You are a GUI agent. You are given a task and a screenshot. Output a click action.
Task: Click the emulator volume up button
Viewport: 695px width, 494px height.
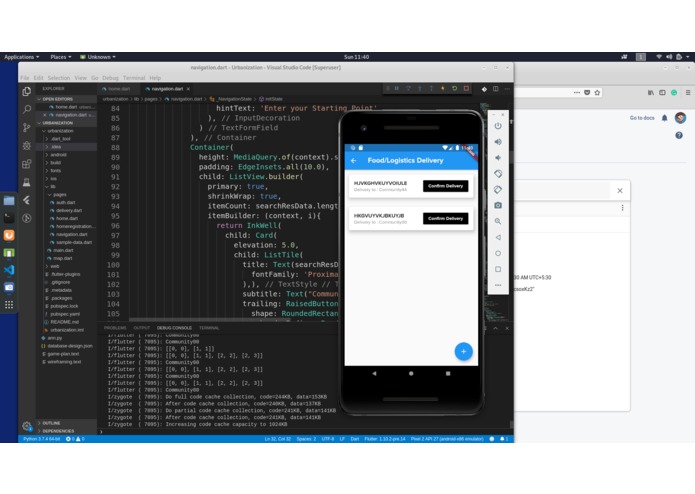click(x=498, y=142)
